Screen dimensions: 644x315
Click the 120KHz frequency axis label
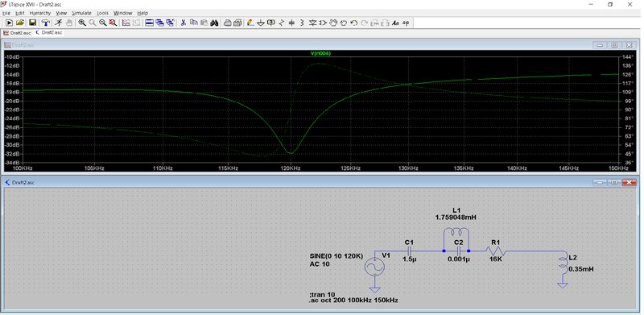pos(291,168)
